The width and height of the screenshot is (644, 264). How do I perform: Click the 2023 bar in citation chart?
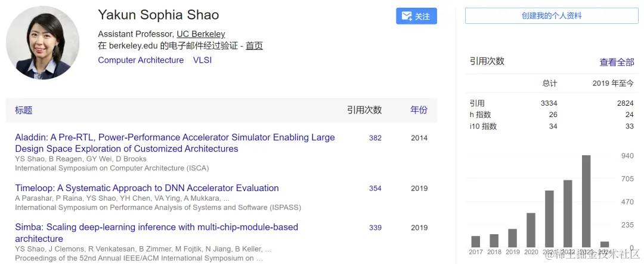pos(586,201)
